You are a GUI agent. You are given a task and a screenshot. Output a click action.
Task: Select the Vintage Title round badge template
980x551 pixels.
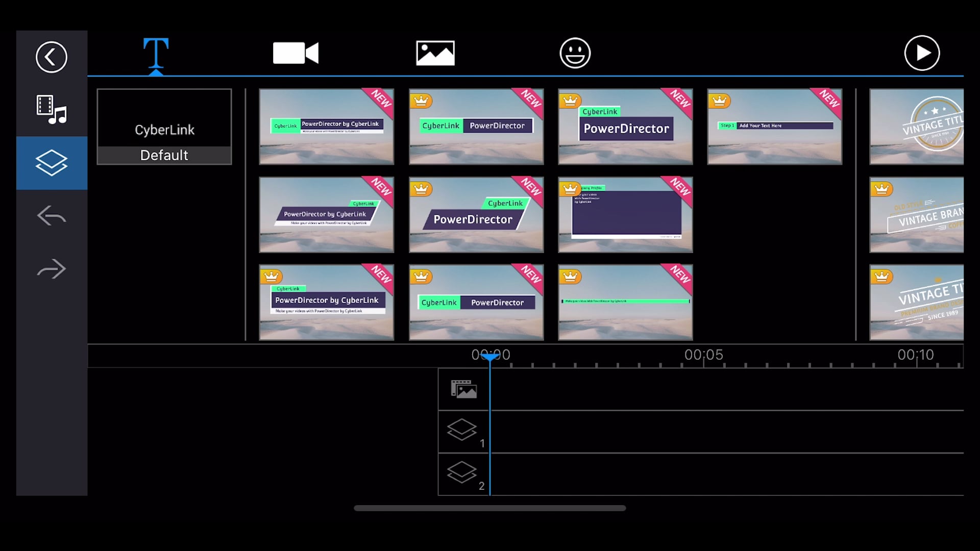[917, 127]
